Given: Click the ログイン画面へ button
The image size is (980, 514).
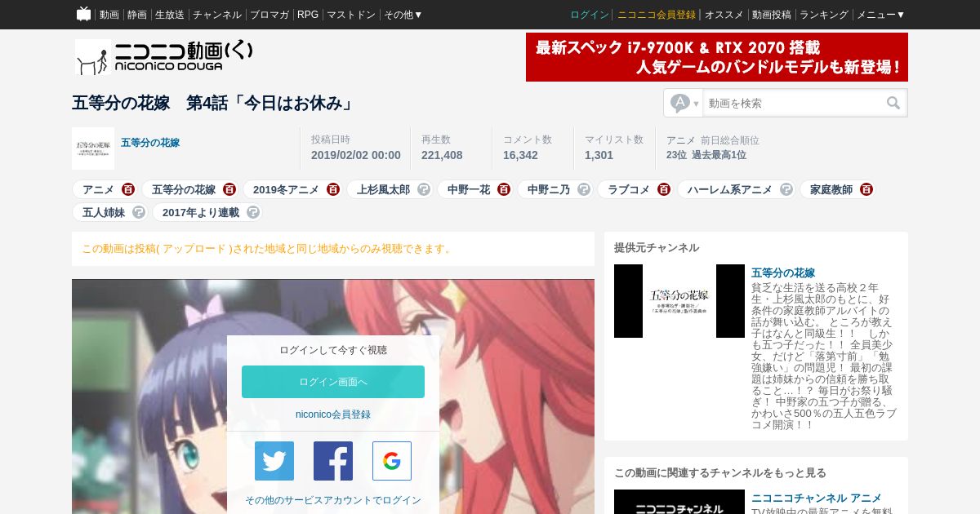Looking at the screenshot, I should coord(333,382).
